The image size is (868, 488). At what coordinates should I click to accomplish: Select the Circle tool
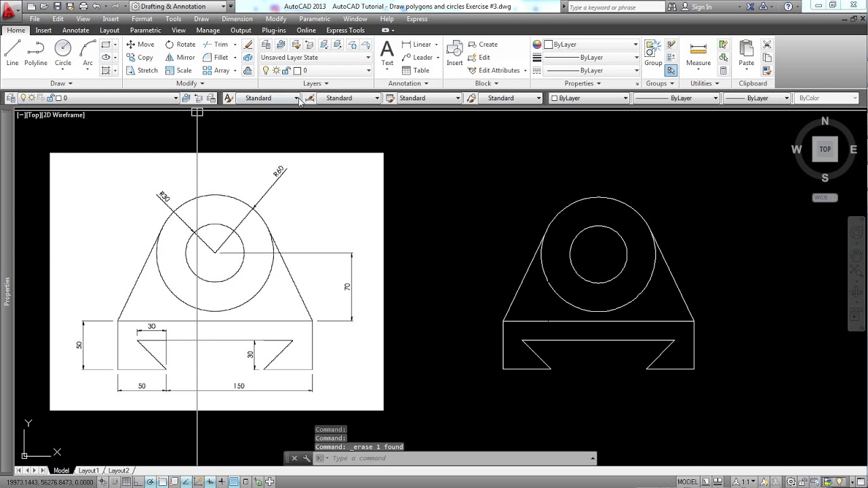62,53
